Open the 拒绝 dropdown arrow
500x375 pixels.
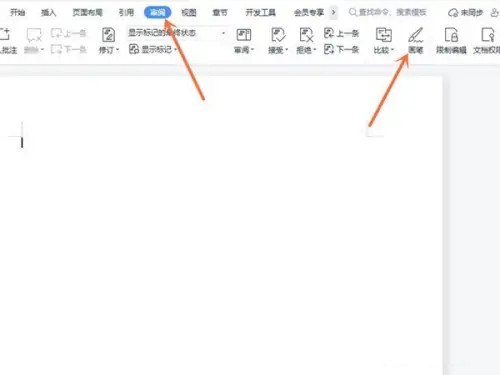(315, 50)
